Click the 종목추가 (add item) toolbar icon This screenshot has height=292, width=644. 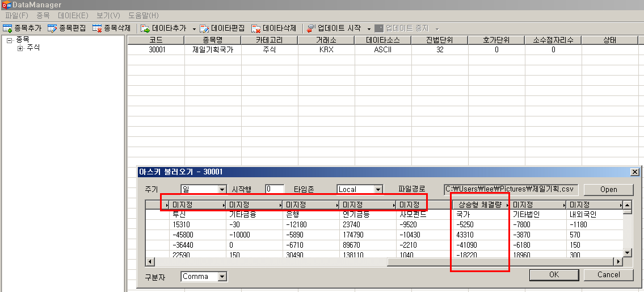point(8,28)
